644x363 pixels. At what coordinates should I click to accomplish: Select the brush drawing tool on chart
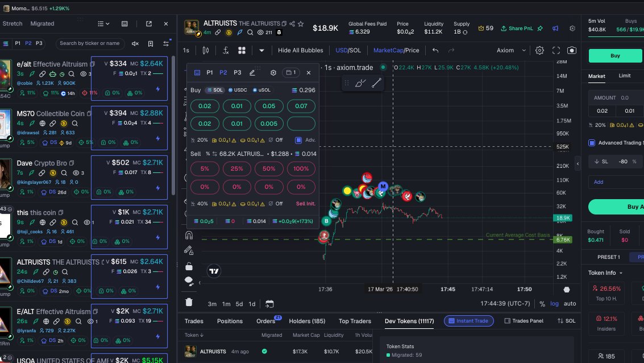pos(360,83)
